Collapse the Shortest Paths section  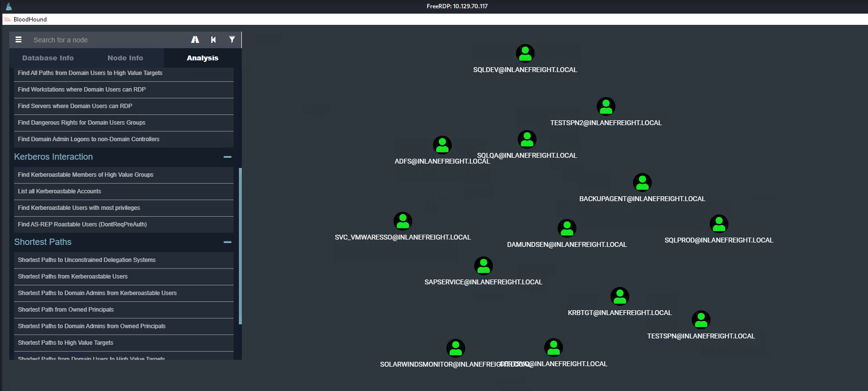pos(227,242)
